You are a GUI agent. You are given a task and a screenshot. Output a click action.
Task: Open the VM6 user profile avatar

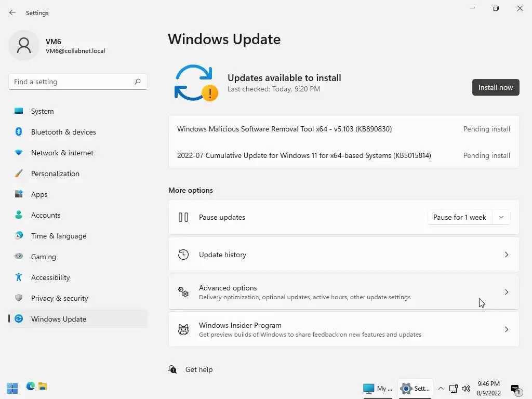pyautogui.click(x=24, y=45)
